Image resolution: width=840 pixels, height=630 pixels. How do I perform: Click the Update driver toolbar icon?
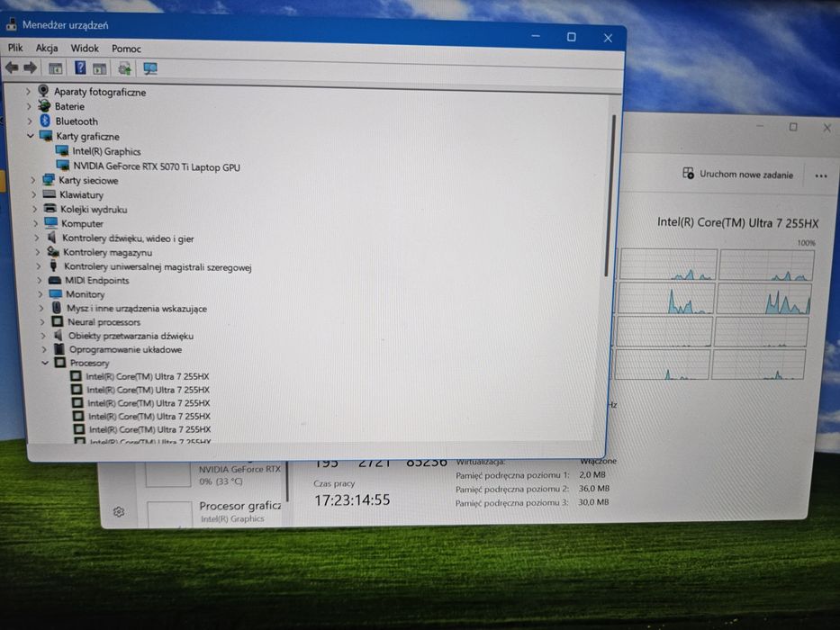pyautogui.click(x=124, y=68)
